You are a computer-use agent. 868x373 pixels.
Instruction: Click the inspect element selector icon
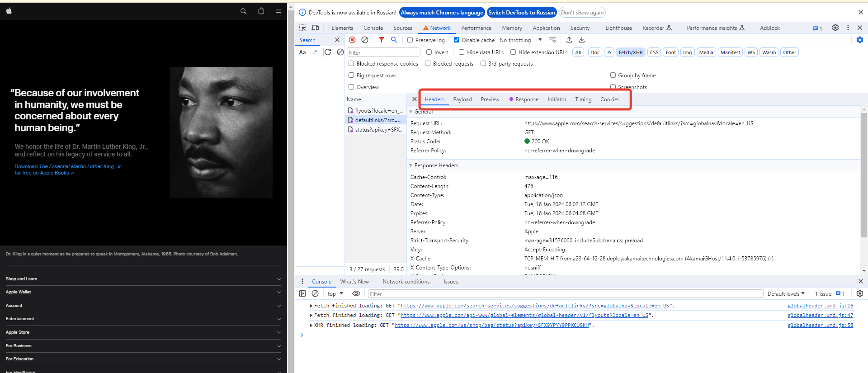(x=302, y=28)
